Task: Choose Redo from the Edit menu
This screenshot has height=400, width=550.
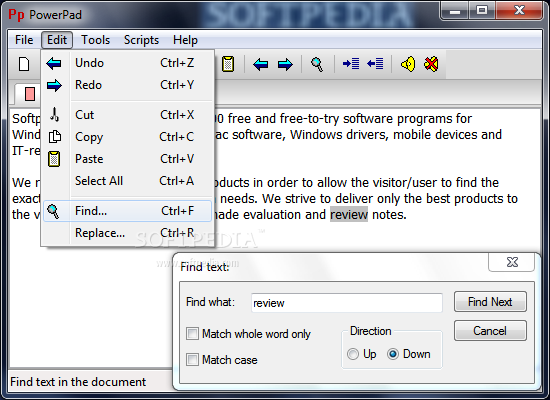Action: click(x=127, y=85)
